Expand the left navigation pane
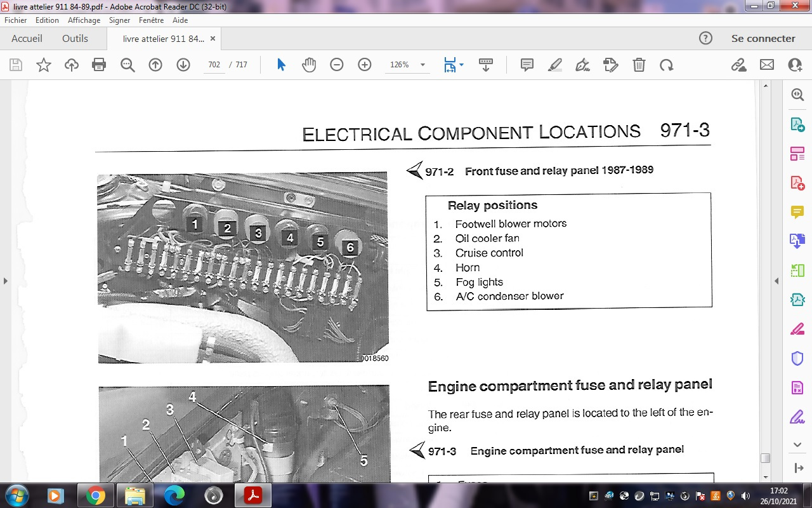This screenshot has width=812, height=508. pyautogui.click(x=5, y=281)
